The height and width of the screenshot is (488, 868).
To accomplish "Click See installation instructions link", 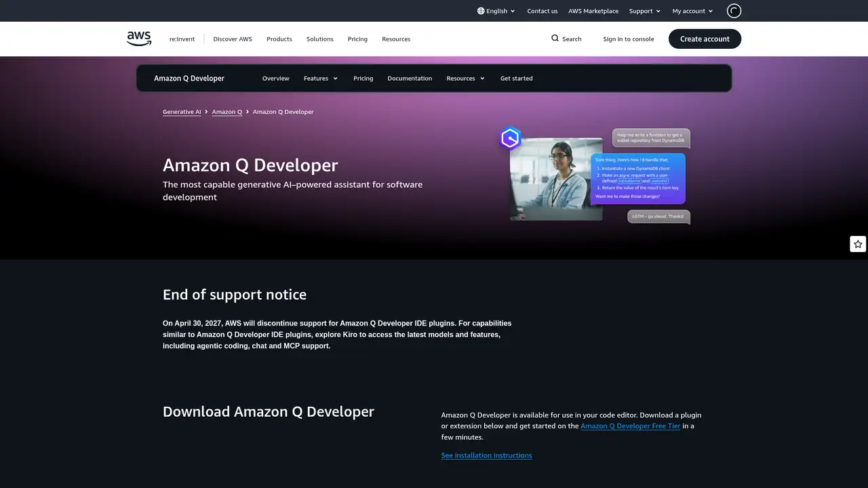I will 487,455.
